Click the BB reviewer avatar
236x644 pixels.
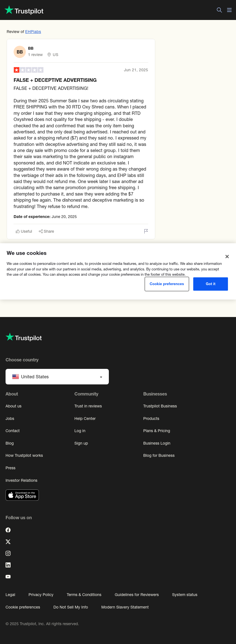point(20,52)
